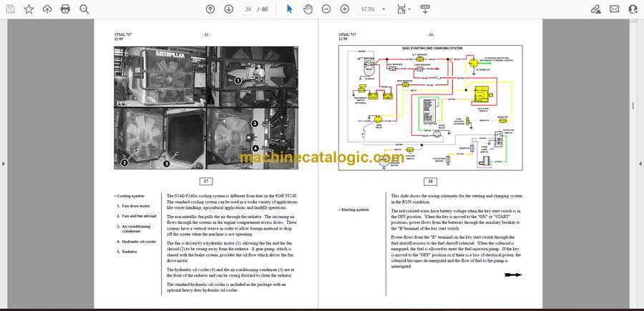This screenshot has height=311, width=644.
Task: Click the vertical scrollbar thumb
Action: click(633, 106)
